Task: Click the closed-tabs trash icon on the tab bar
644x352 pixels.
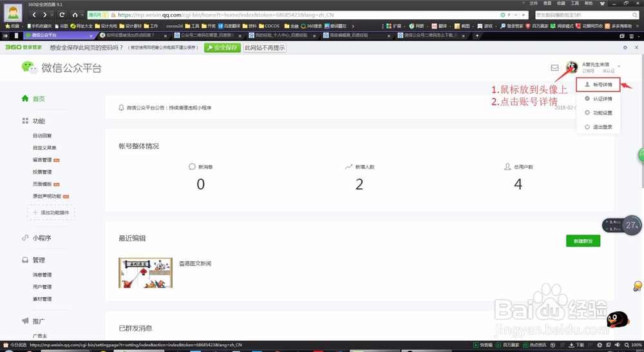Action: click(632, 35)
